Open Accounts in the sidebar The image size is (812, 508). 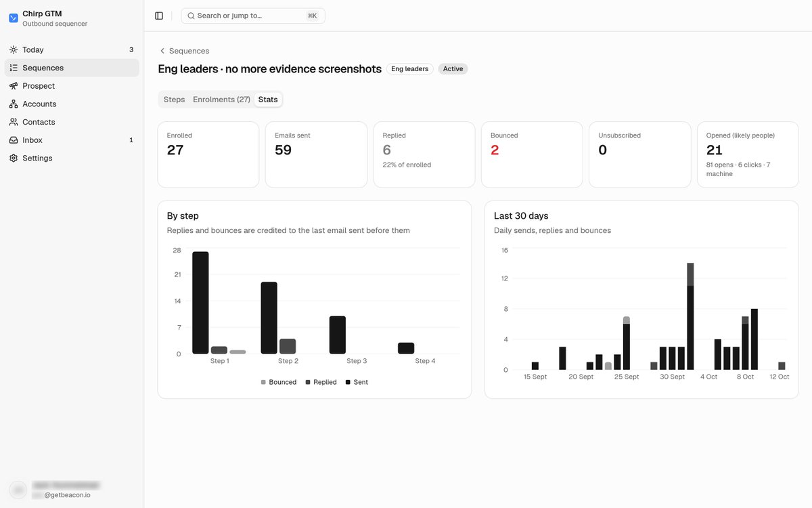[x=72, y=104]
